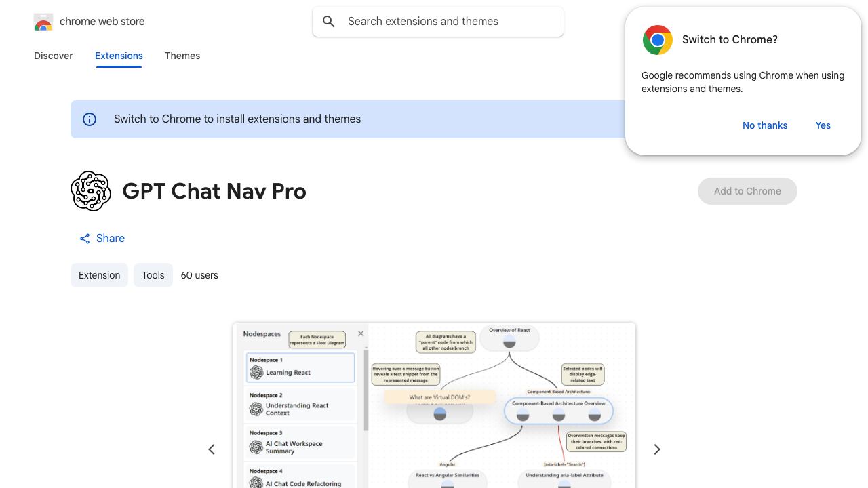Click the search magnifier icon
The image size is (868, 488).
click(x=329, y=22)
